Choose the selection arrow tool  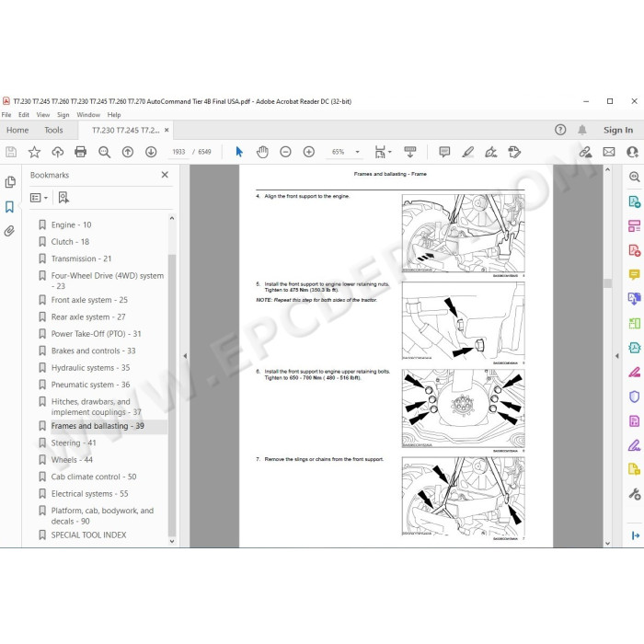tap(239, 152)
